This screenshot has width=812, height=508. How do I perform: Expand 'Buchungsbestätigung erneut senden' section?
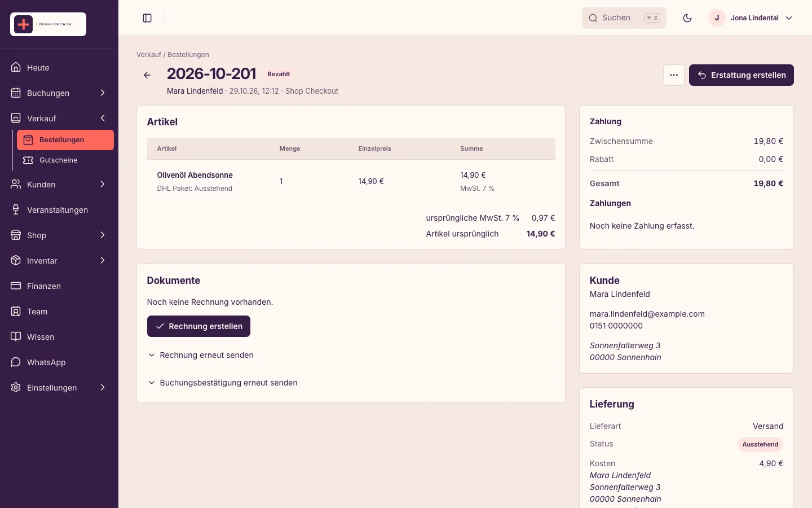(223, 383)
